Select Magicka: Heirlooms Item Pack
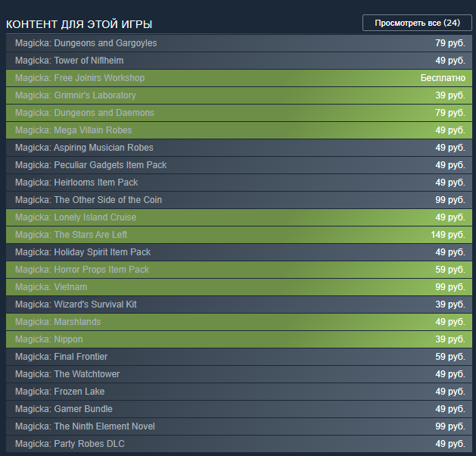Screen dimensions: 476x456 (x=239, y=183)
